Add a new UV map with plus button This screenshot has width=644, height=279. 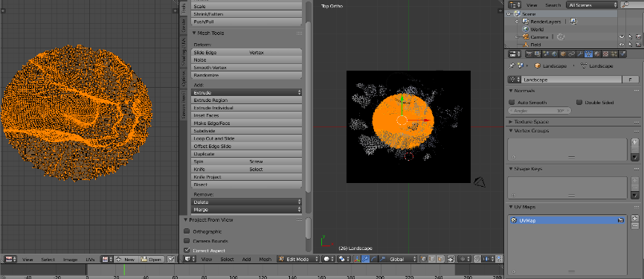click(635, 218)
